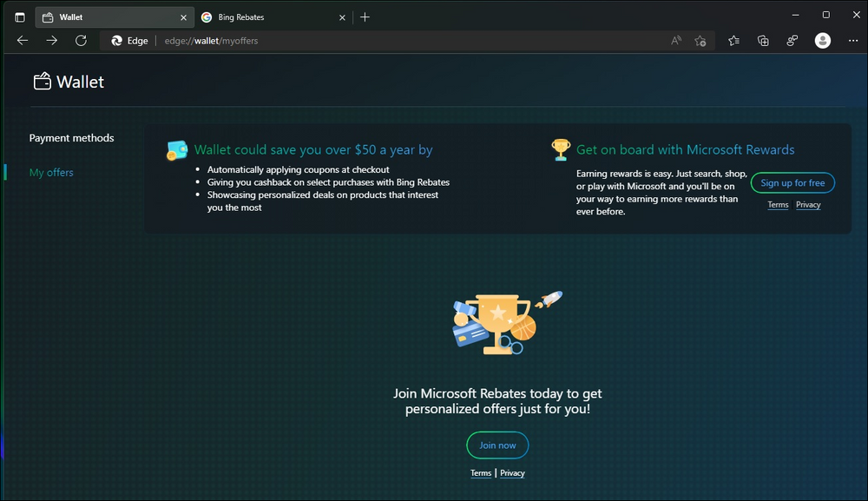The height and width of the screenshot is (501, 868).
Task: Click the back navigation arrow
Action: click(22, 40)
